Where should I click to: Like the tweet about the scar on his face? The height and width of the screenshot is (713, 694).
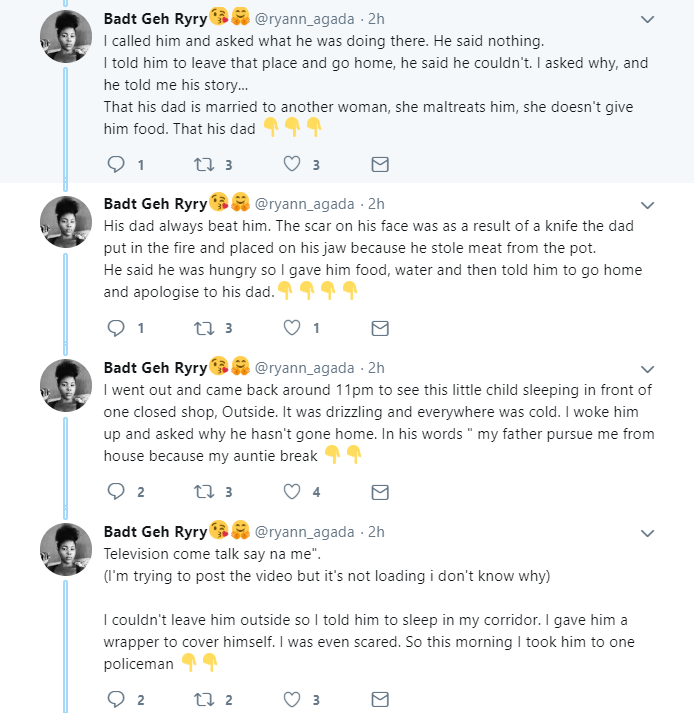[292, 328]
